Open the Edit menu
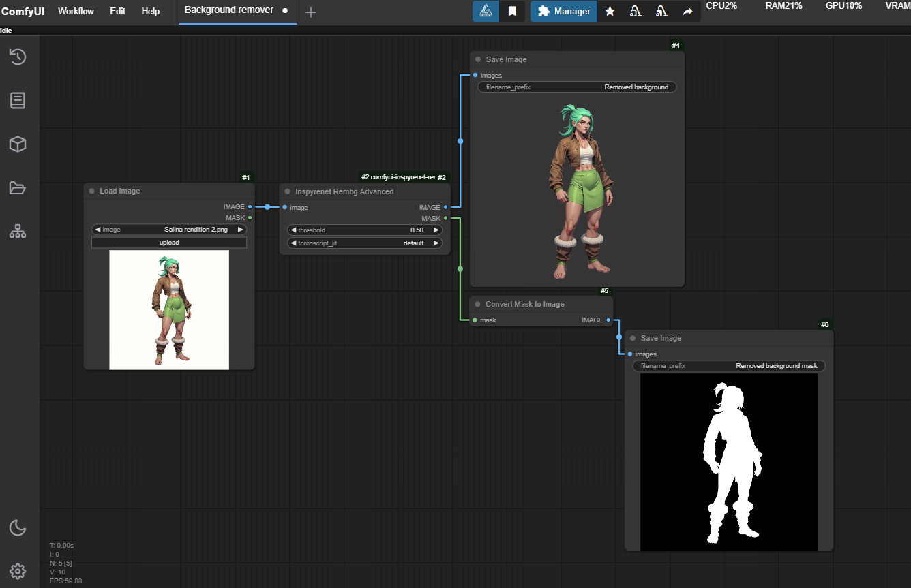Viewport: 911px width, 588px height. (117, 12)
